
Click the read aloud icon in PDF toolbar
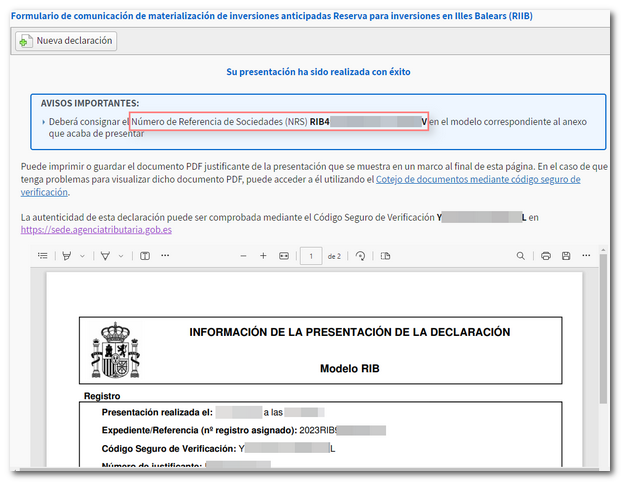(145, 256)
